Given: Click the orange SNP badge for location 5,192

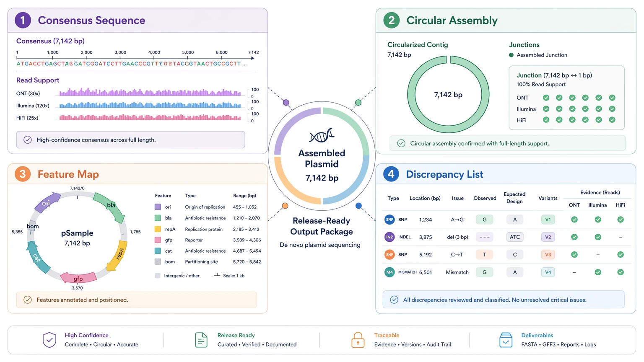Looking at the screenshot, I should (390, 255).
